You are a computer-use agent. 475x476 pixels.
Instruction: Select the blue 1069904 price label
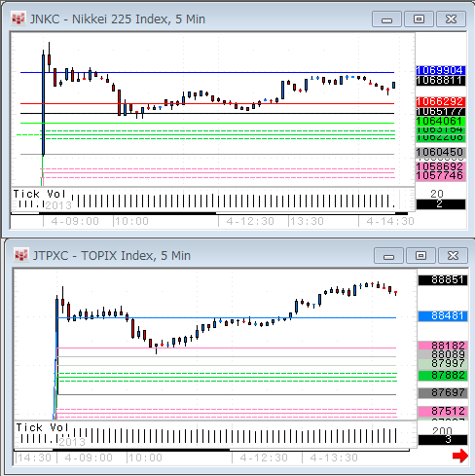[x=441, y=70]
